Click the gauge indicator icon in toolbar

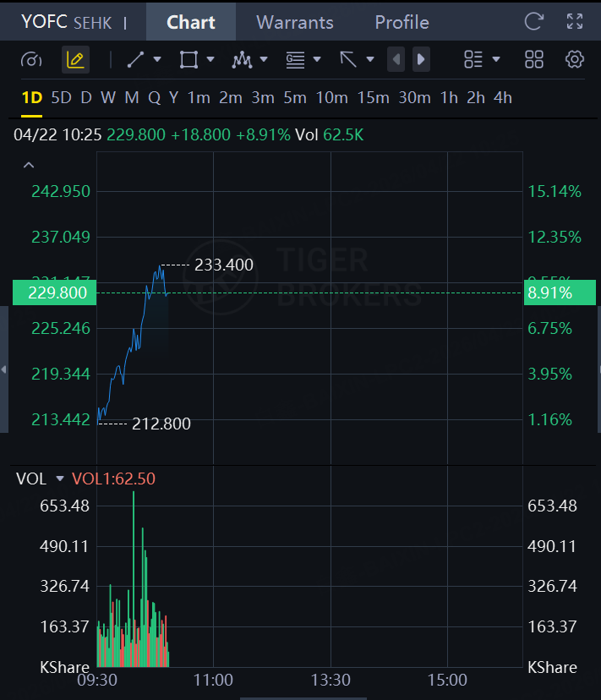[x=31, y=60]
